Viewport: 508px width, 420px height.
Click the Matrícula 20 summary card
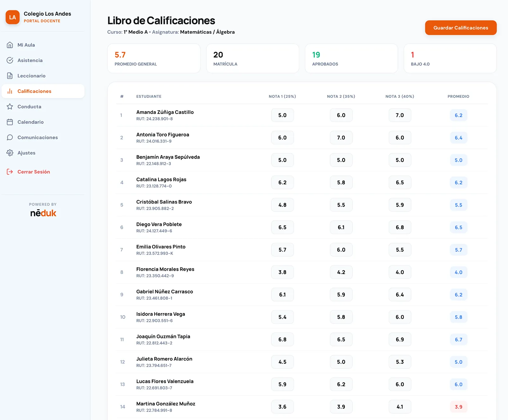252,58
